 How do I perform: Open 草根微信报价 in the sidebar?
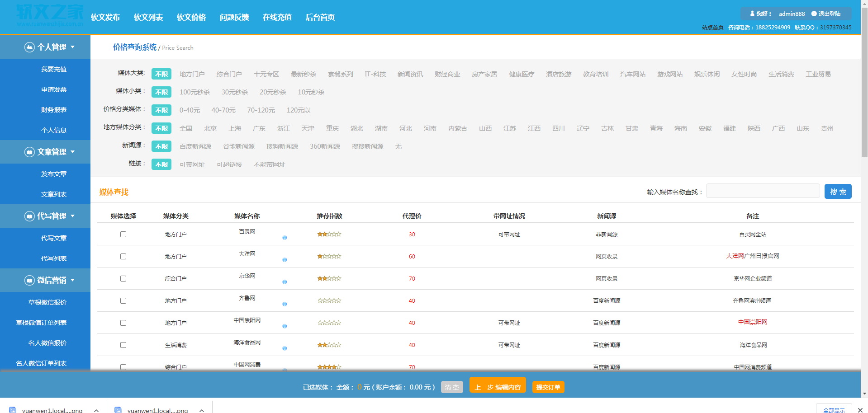(x=47, y=302)
